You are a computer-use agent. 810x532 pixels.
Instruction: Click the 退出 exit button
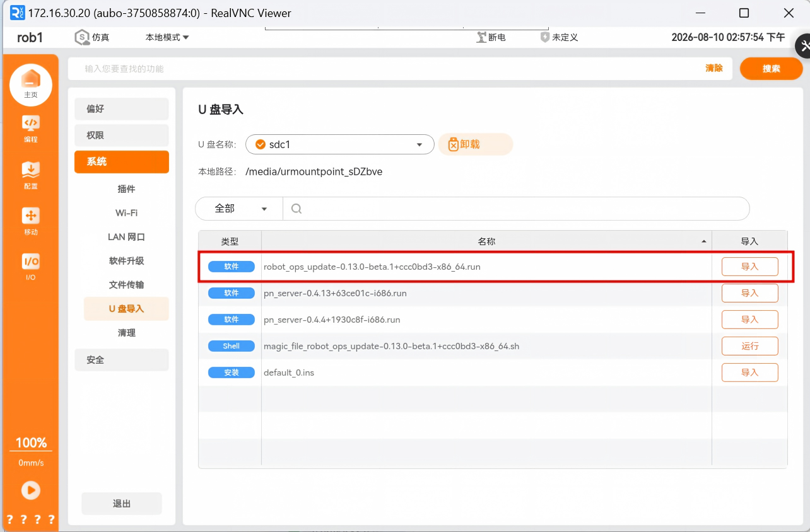click(122, 504)
